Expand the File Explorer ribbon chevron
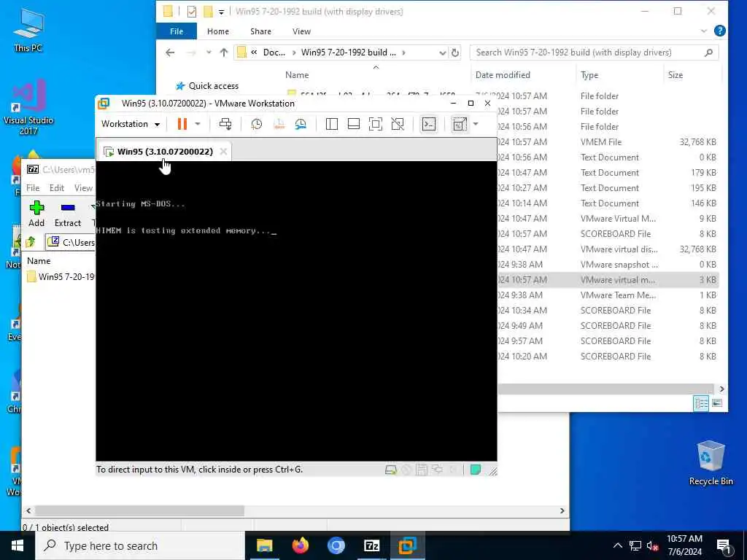Viewport: 747px width, 560px height. click(x=704, y=31)
